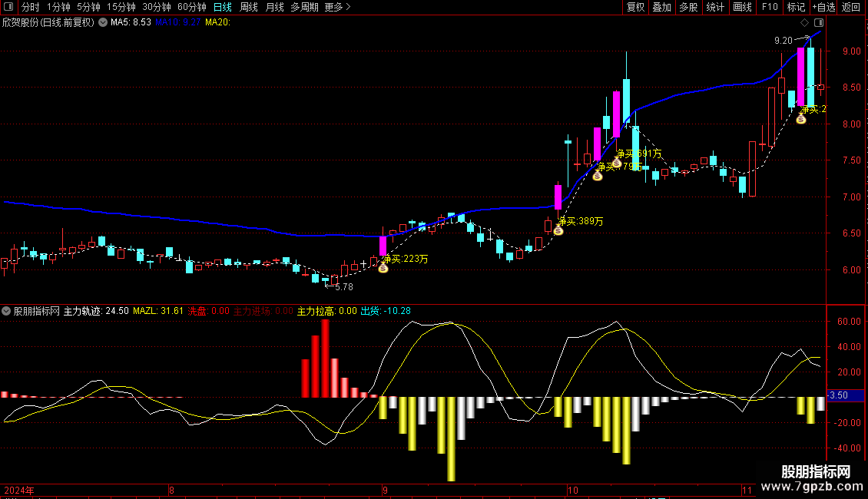The width and height of the screenshot is (868, 499).
Task: Activate the 画线 drawing tool
Action: 742,7
